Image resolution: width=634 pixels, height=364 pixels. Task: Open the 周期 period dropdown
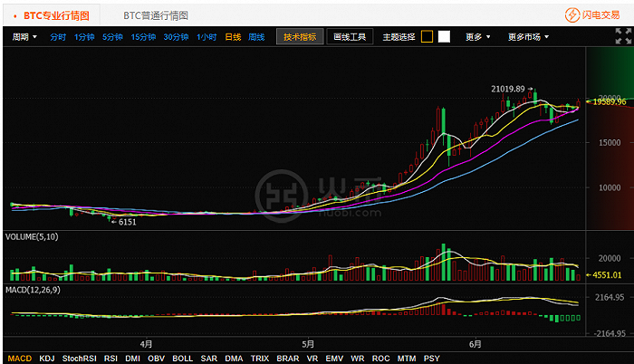(24, 37)
